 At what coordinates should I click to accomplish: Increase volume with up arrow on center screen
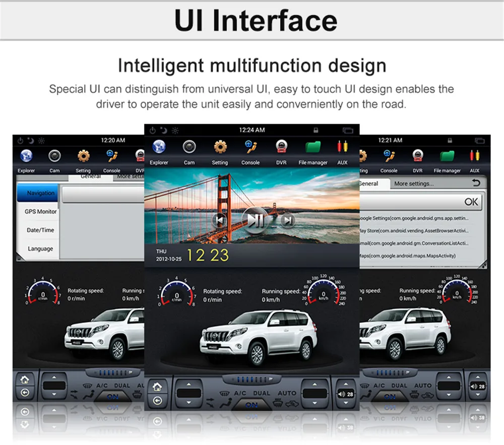click(x=346, y=385)
